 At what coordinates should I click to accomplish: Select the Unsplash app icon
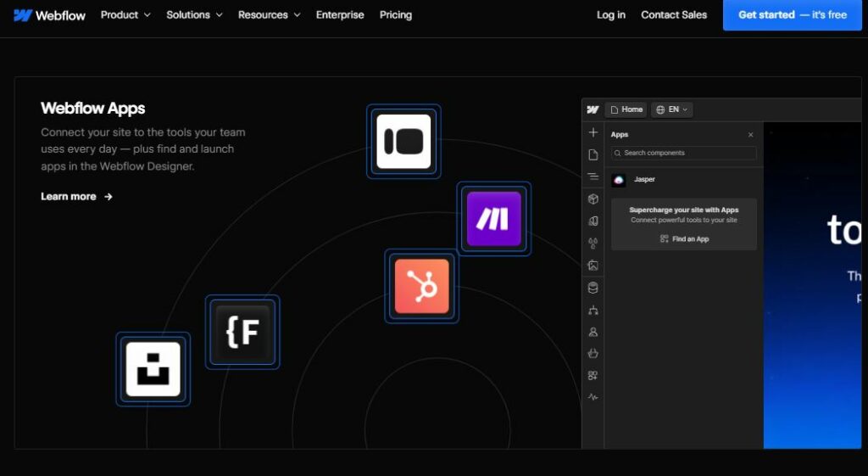[153, 369]
